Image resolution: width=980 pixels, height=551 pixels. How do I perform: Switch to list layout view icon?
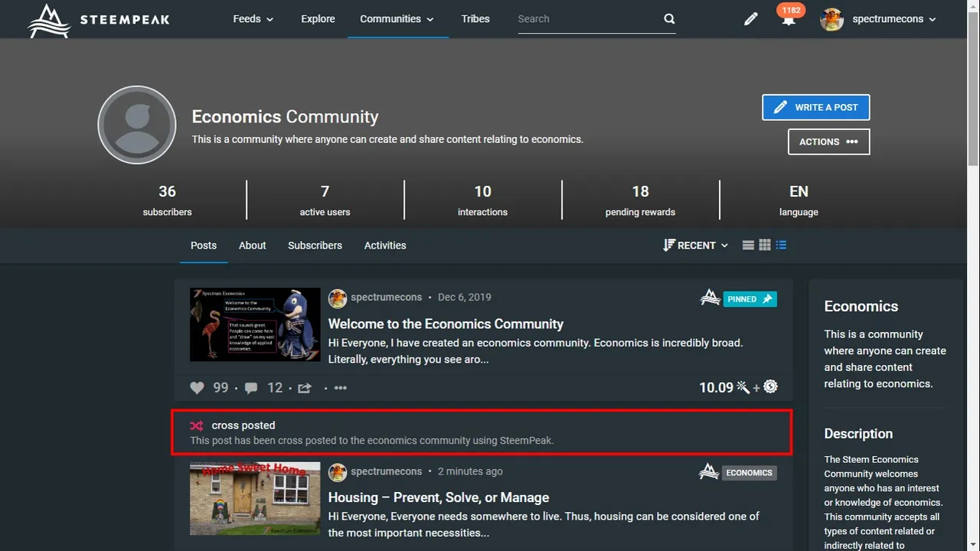click(x=749, y=246)
